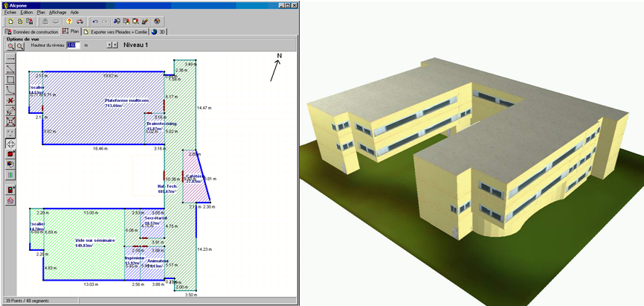
Task: Select the square with corner points tool
Action: pos(10,122)
